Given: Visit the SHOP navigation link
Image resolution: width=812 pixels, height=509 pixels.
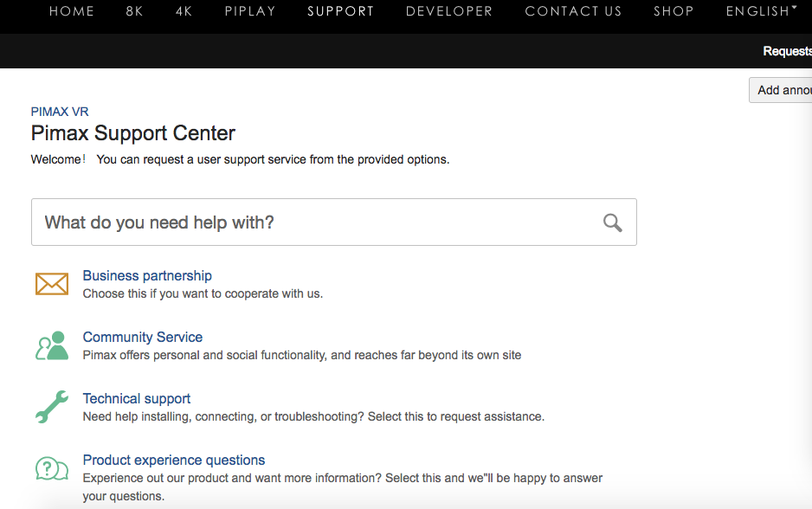Looking at the screenshot, I should (673, 11).
